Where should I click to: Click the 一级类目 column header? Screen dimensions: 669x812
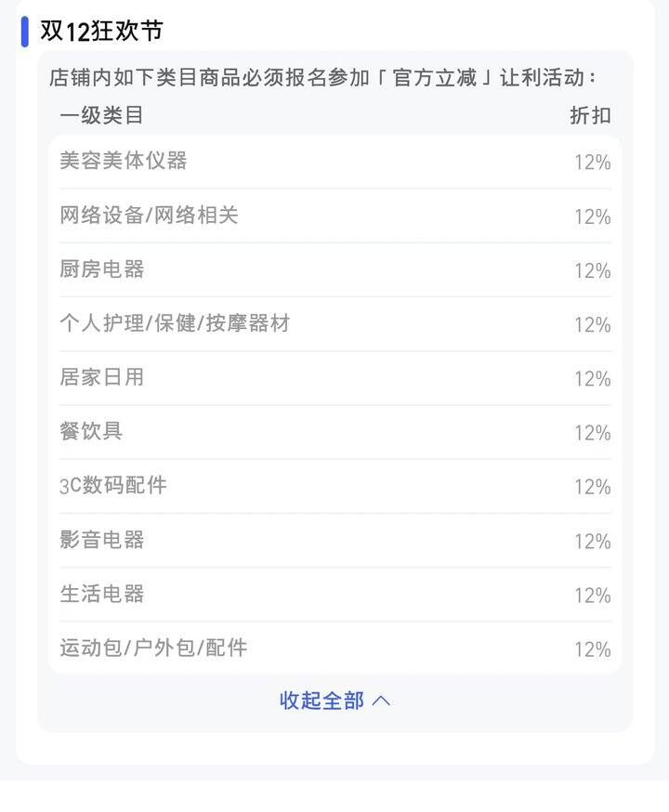tap(101, 115)
